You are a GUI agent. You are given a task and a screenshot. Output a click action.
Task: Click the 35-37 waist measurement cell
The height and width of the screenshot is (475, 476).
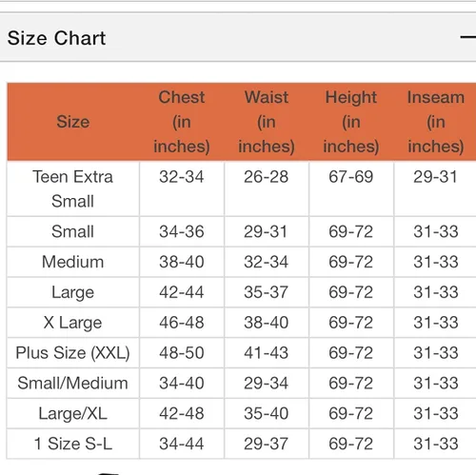click(267, 292)
